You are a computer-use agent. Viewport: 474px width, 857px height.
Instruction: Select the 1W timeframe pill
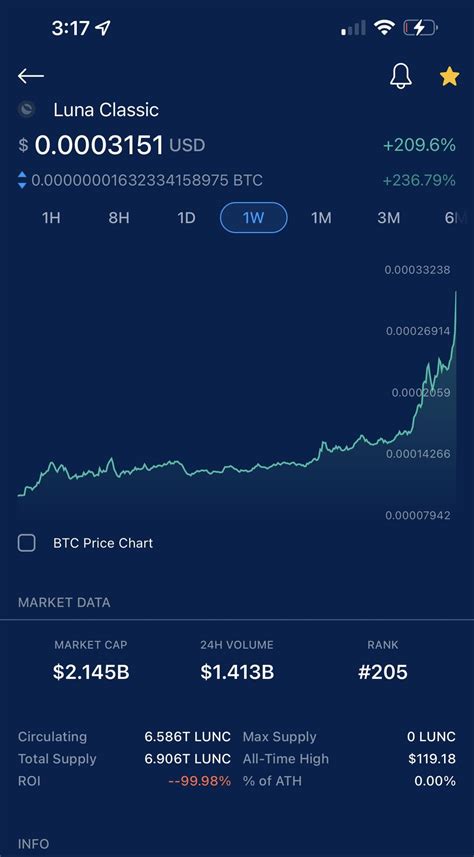(x=254, y=218)
